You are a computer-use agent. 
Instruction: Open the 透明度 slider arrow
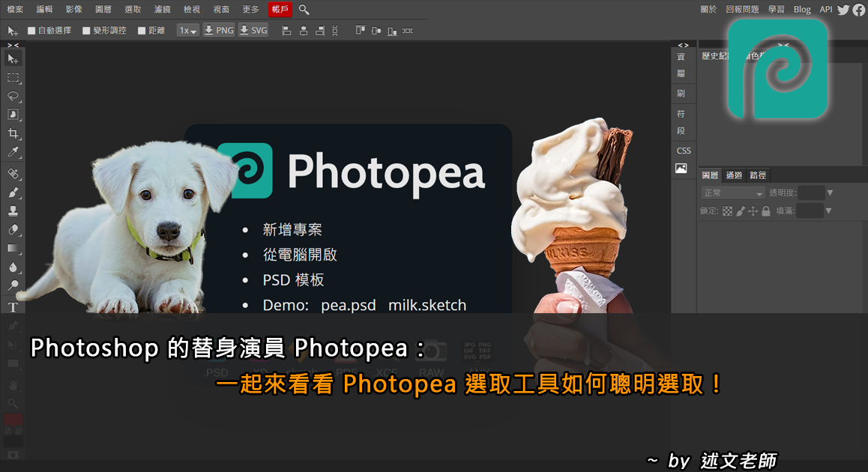tap(829, 193)
